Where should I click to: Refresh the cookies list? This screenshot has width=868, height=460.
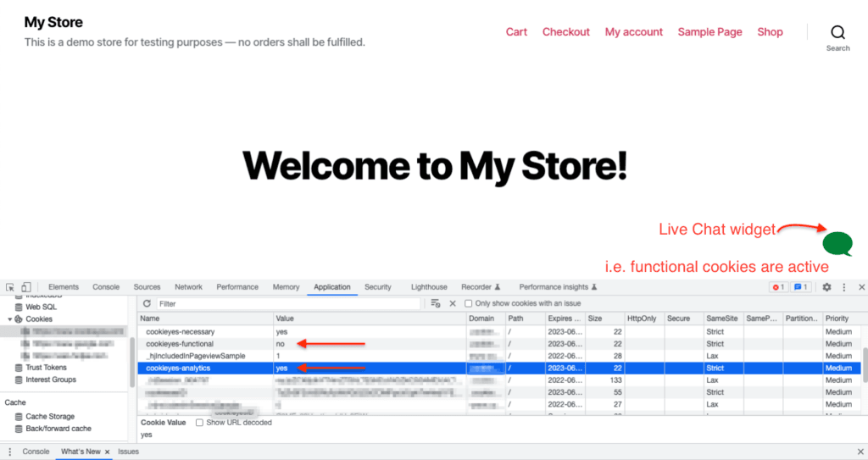coord(147,303)
